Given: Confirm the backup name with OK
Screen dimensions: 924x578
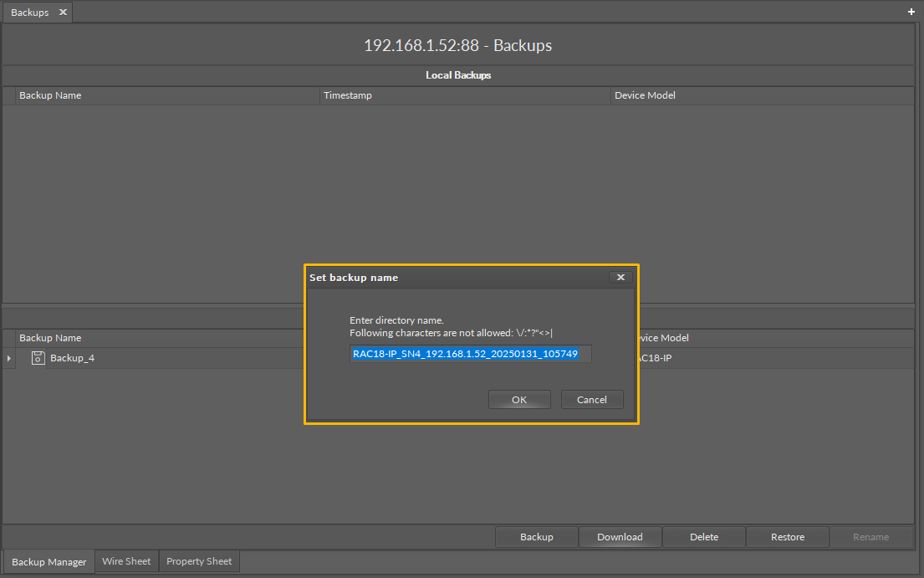Looking at the screenshot, I should 519,399.
